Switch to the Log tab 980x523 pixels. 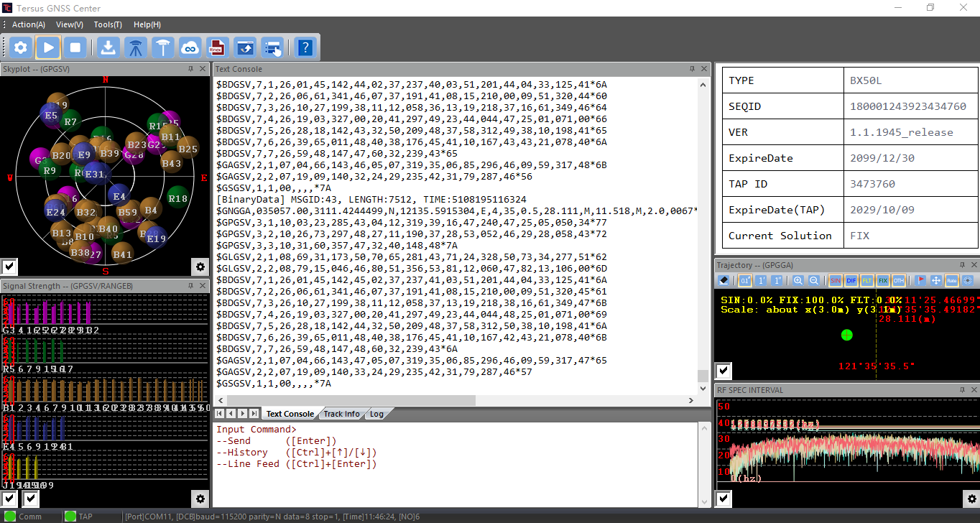click(x=376, y=414)
